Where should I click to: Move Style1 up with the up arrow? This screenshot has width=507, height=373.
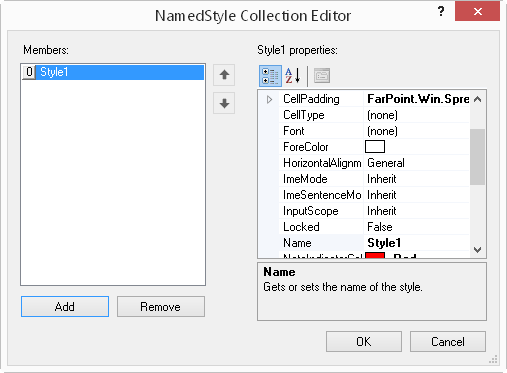pyautogui.click(x=224, y=75)
